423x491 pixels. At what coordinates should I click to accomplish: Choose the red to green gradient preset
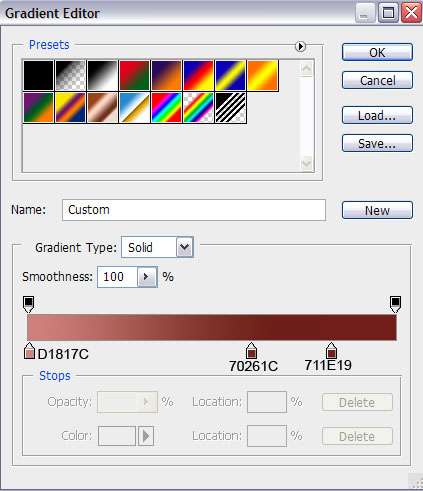[x=134, y=75]
